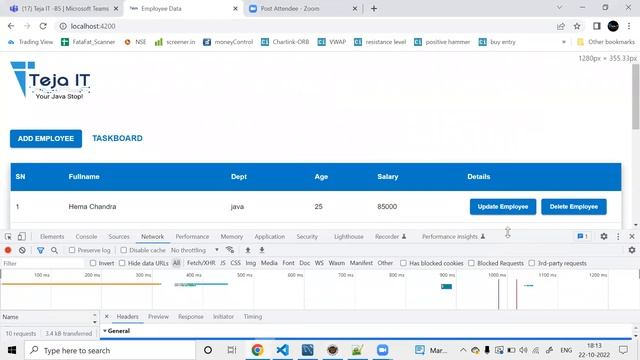Viewport: 640px width, 360px height.
Task: Open the browser side panel icon
Action: tap(597, 26)
